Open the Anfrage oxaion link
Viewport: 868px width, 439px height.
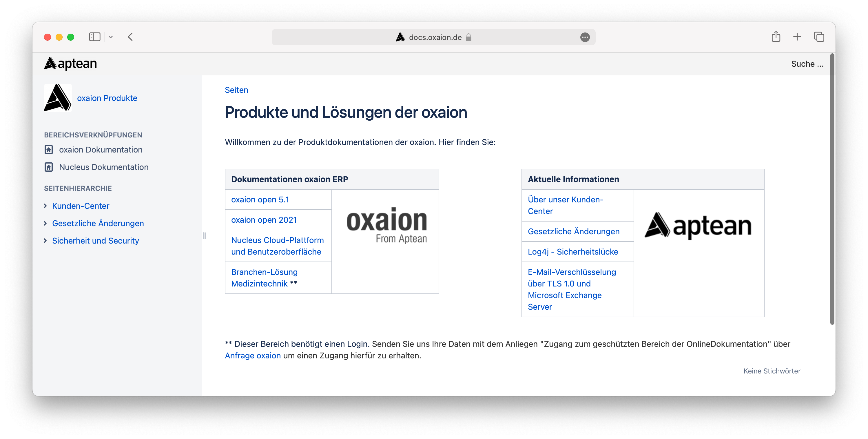click(x=253, y=355)
